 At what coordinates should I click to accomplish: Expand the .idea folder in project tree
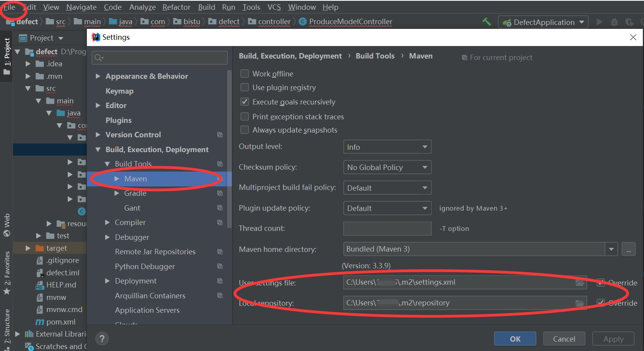tap(28, 64)
